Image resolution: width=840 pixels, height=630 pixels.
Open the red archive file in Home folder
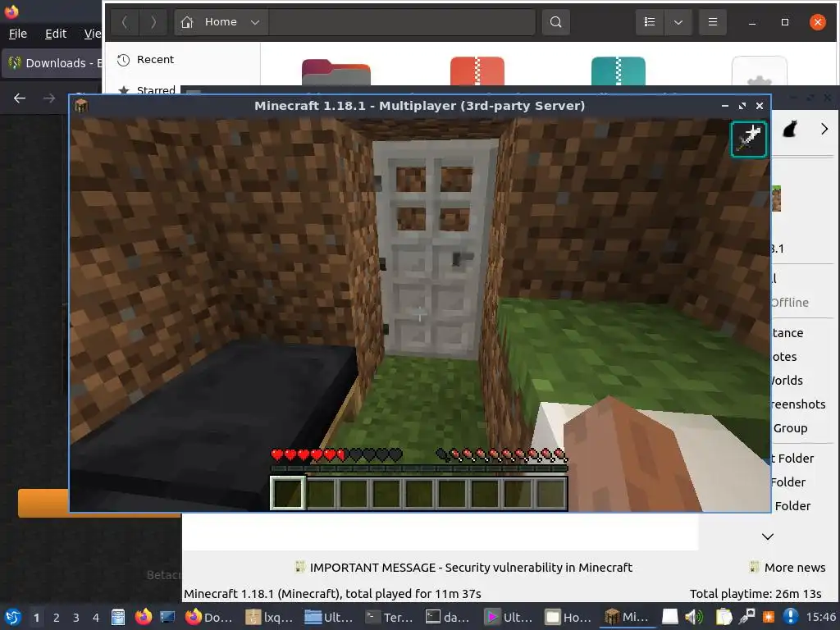pos(477,71)
